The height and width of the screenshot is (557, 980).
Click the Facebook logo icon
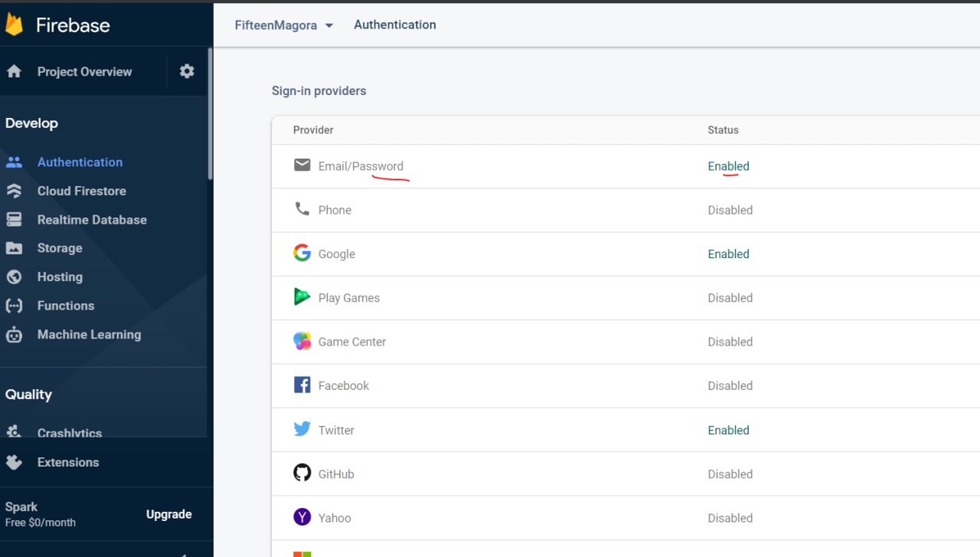(x=302, y=385)
